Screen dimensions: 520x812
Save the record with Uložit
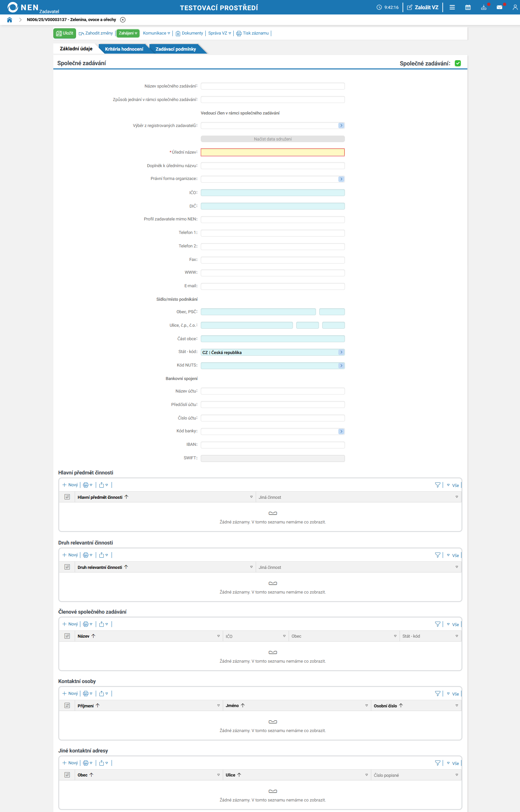tap(65, 33)
